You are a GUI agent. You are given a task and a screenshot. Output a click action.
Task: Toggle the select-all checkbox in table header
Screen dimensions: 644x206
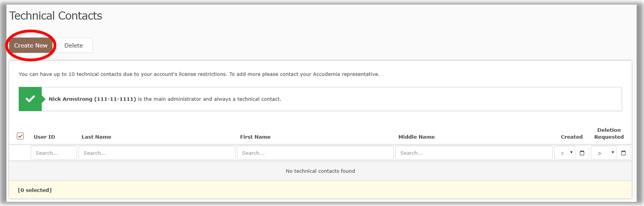[20, 136]
